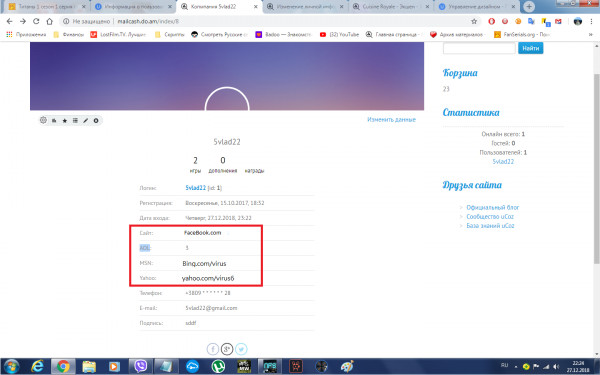This screenshot has height=375, width=600.
Task: Click the site value FaceBook.com
Action: tap(202, 233)
